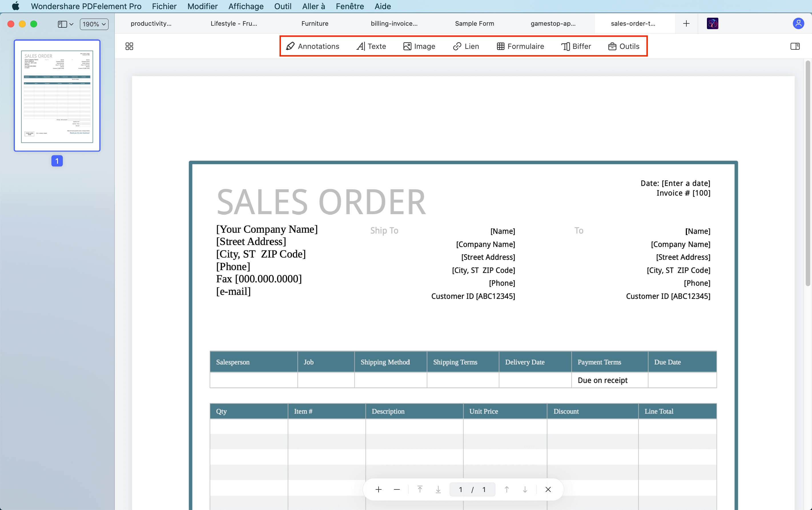Click the [e-mail] placeholder text
The width and height of the screenshot is (812, 510).
tap(233, 291)
